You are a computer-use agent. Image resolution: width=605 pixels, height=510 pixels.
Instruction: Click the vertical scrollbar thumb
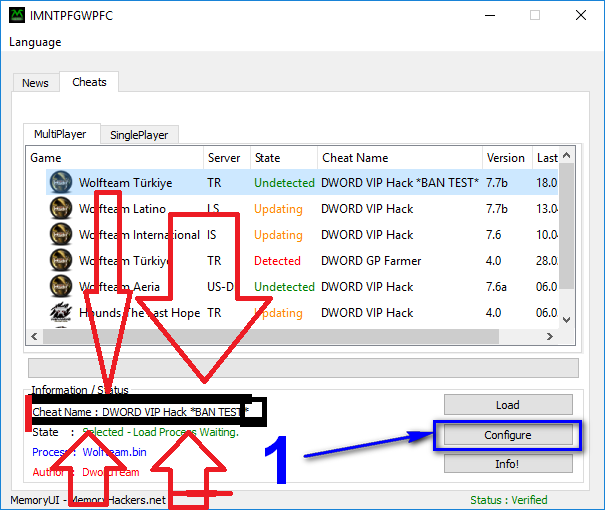pos(566,226)
